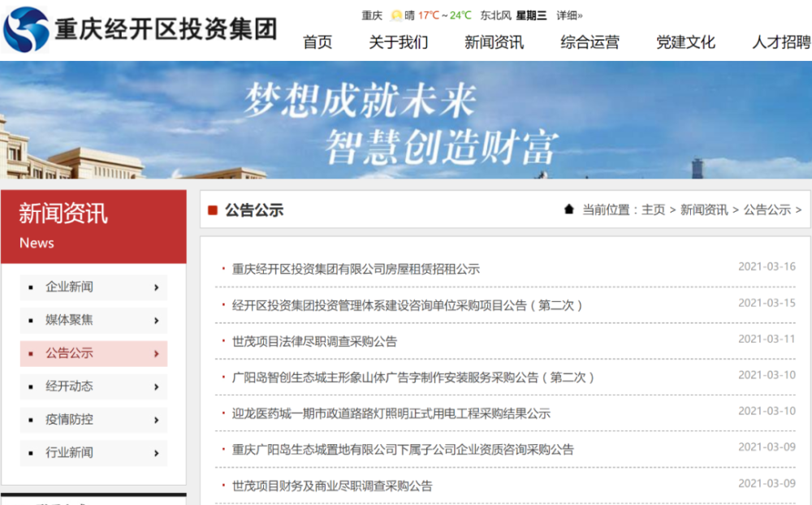Click the 梦想成就未来 banner image
The height and width of the screenshot is (505, 812).
click(406, 120)
